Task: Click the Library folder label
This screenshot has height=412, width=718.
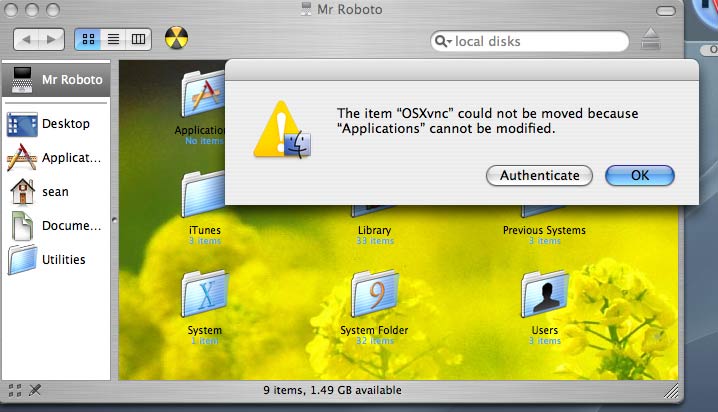Action: point(375,230)
